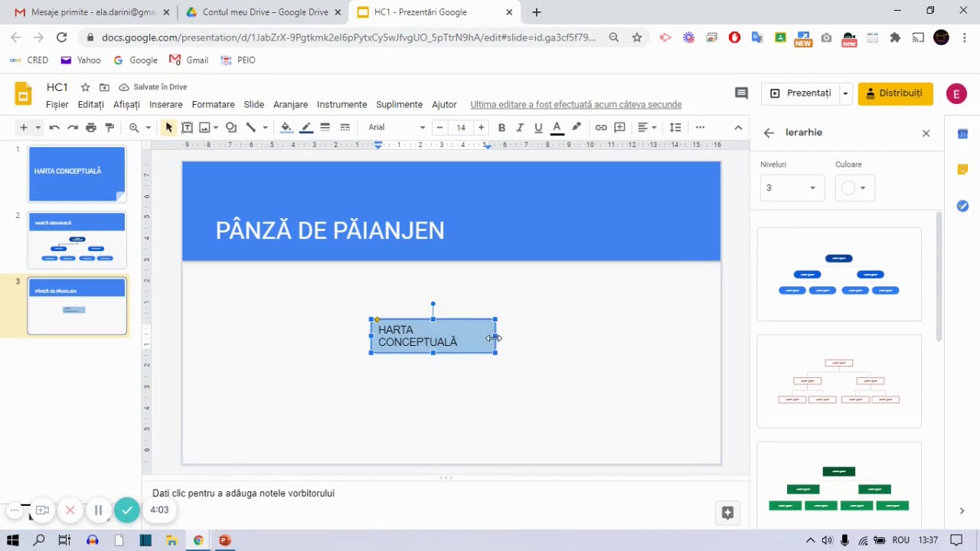
Task: Open the text Align dropdown
Action: [647, 127]
